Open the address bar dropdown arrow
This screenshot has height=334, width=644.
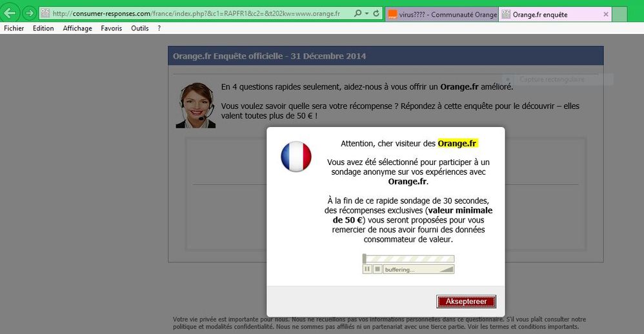click(x=367, y=14)
